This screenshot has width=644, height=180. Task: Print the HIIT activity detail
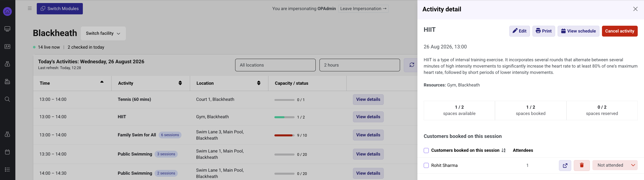544,31
